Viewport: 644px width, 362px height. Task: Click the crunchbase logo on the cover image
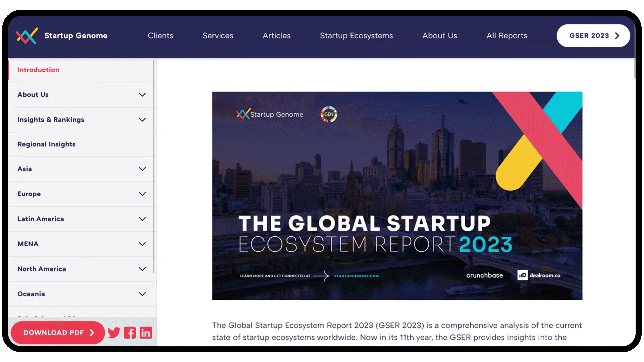[x=485, y=275]
